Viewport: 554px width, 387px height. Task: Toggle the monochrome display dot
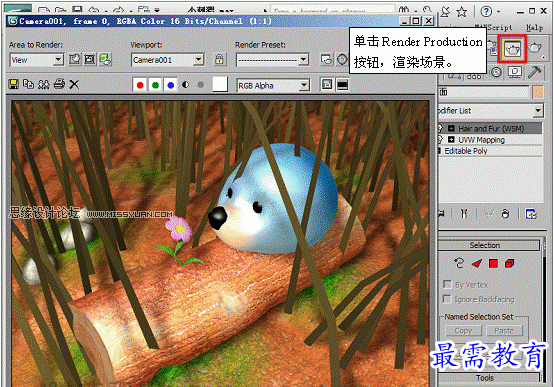click(201, 85)
